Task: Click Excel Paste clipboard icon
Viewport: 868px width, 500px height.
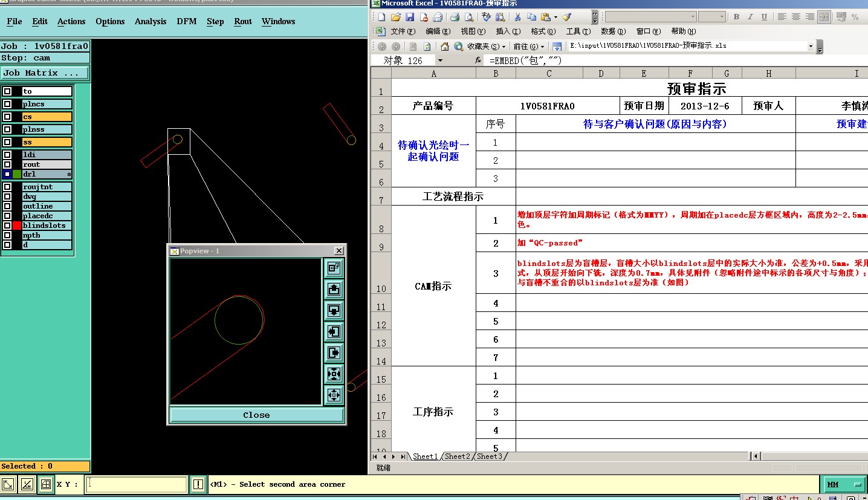Action: coord(545,17)
